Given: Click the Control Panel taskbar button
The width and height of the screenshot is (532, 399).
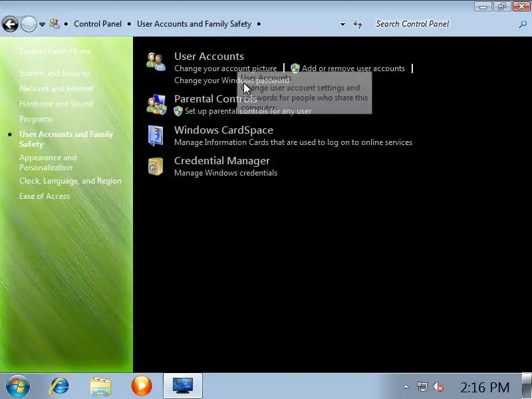Looking at the screenshot, I should [183, 386].
